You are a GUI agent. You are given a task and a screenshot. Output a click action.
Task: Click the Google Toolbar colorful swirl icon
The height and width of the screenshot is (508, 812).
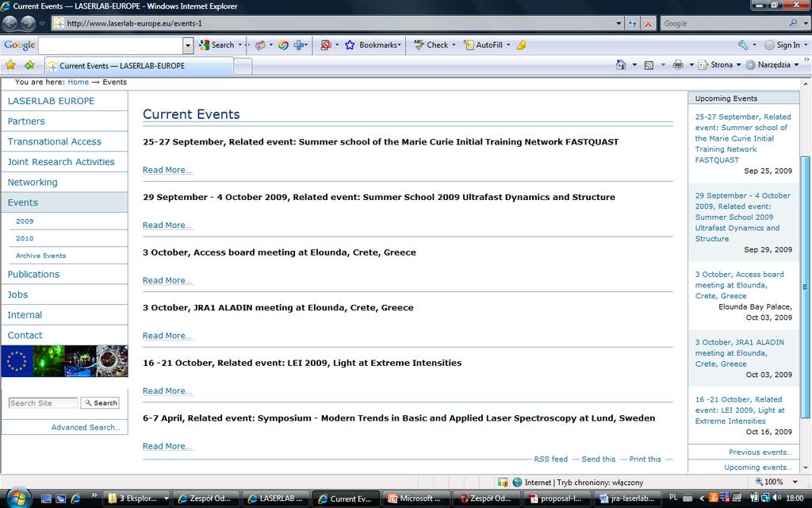(283, 45)
